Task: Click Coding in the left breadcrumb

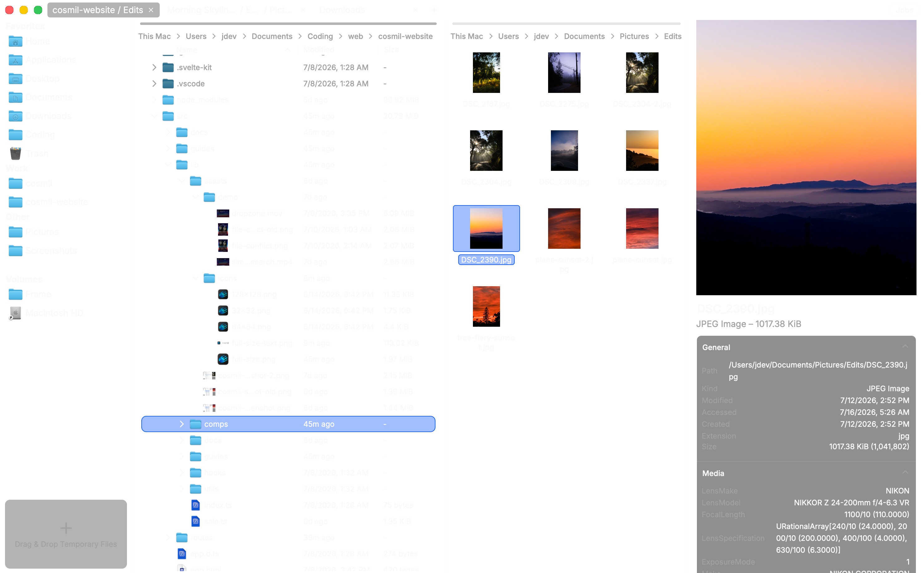Action: pyautogui.click(x=320, y=36)
